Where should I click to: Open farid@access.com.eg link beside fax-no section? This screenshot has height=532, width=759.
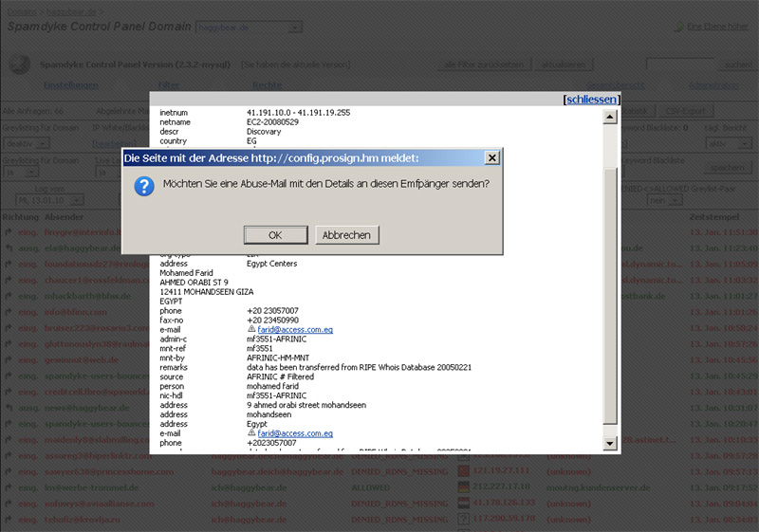(x=295, y=330)
